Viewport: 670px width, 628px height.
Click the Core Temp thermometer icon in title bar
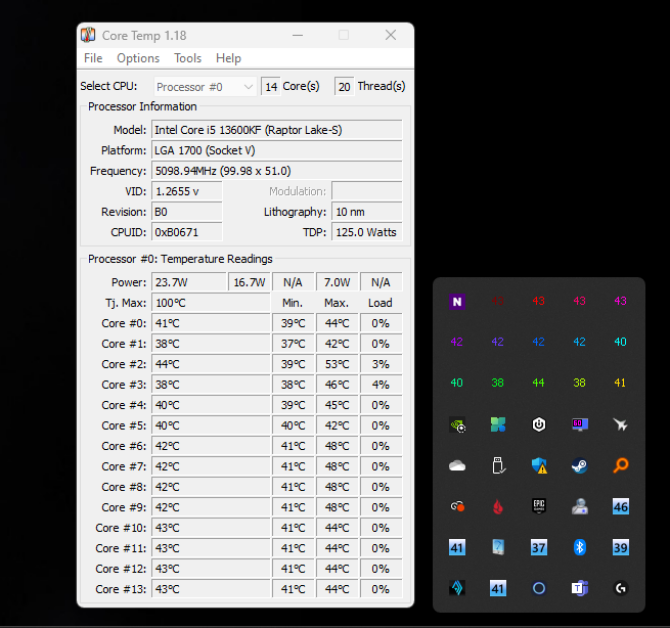(x=88, y=35)
